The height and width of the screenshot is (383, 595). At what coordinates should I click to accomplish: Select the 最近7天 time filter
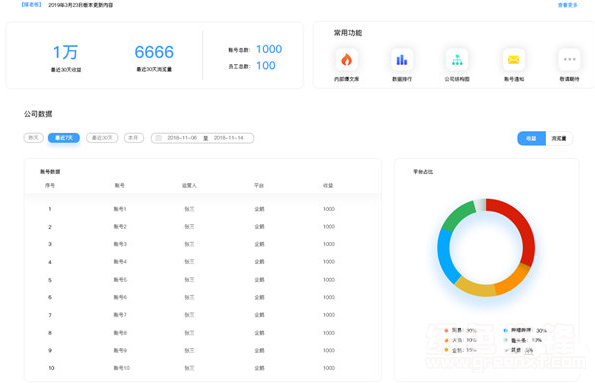[x=64, y=138]
